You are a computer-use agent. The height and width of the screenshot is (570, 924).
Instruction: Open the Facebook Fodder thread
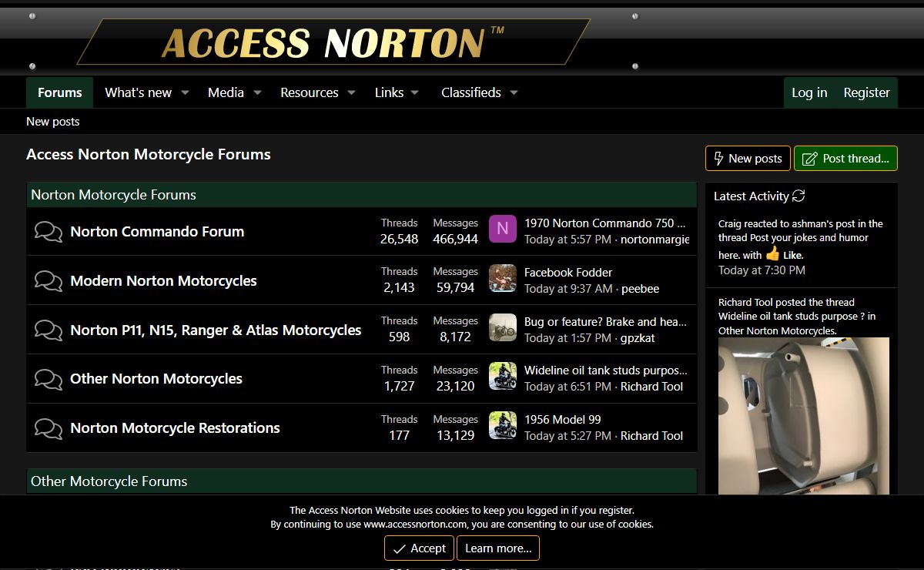click(x=568, y=273)
